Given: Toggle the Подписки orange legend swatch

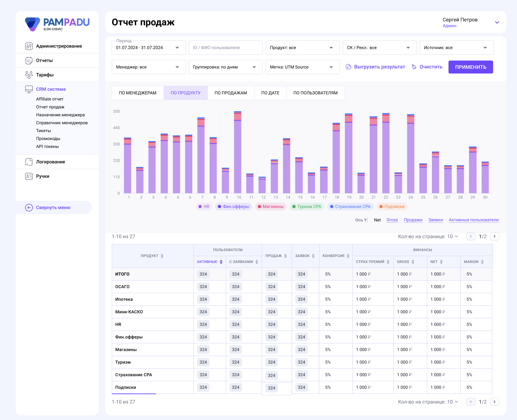Looking at the screenshot, I should tap(381, 207).
